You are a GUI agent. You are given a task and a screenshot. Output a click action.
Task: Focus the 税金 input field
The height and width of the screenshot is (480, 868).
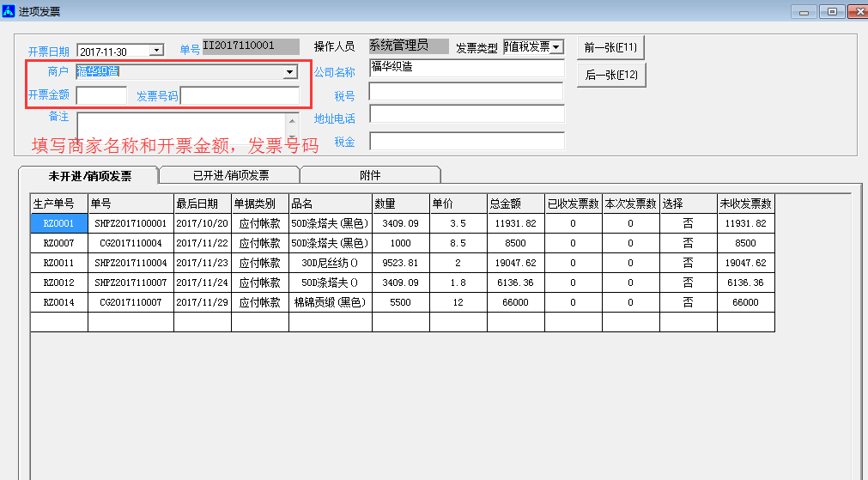(467, 141)
